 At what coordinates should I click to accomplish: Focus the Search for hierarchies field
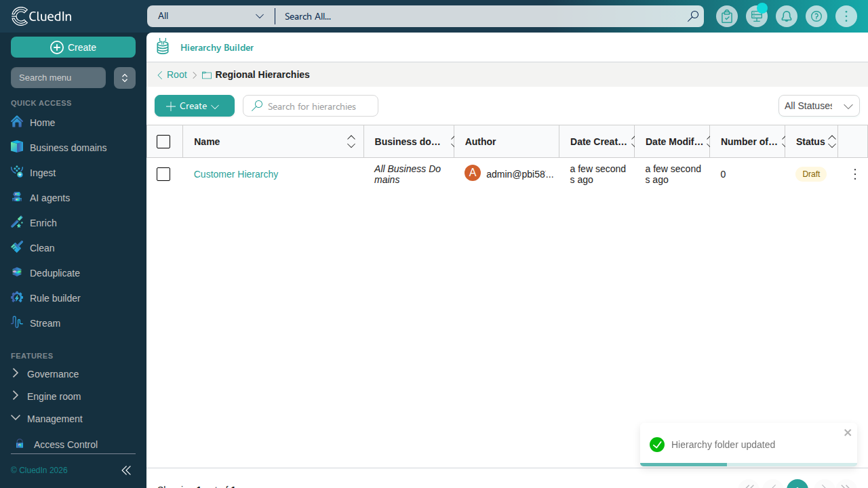click(311, 106)
